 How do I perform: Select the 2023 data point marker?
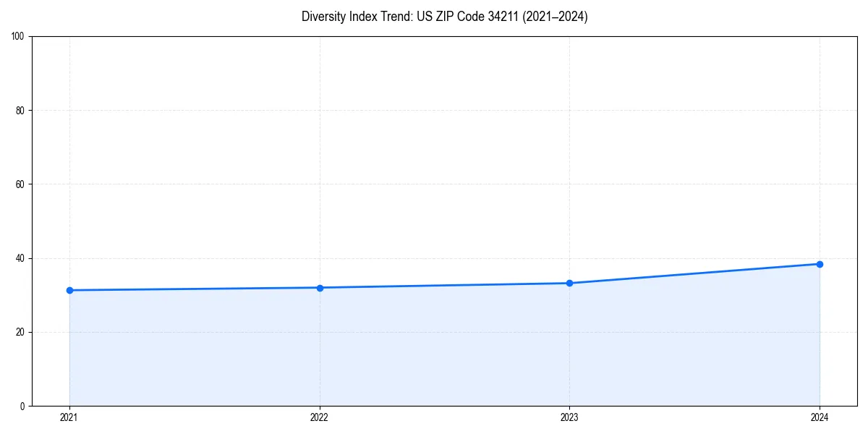[569, 282]
